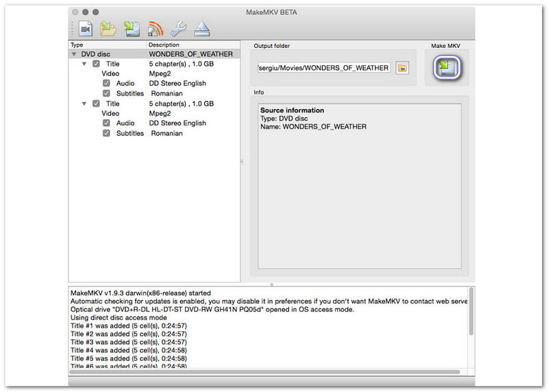Click second 'Romanian' subtitle entry
This screenshot has height=392, width=548.
pos(166,134)
